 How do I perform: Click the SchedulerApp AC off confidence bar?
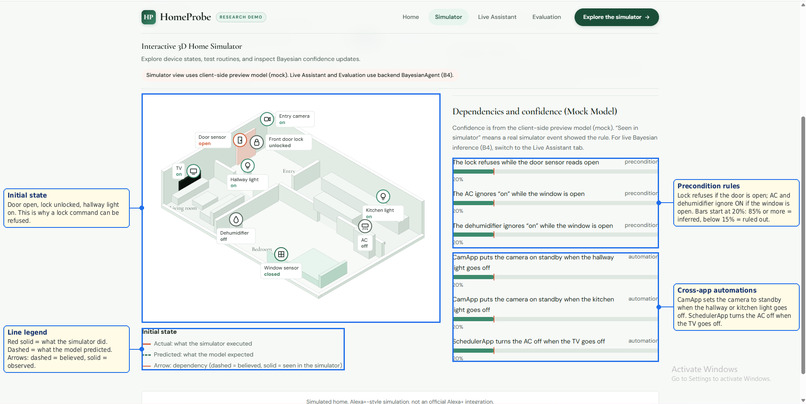[555, 351]
